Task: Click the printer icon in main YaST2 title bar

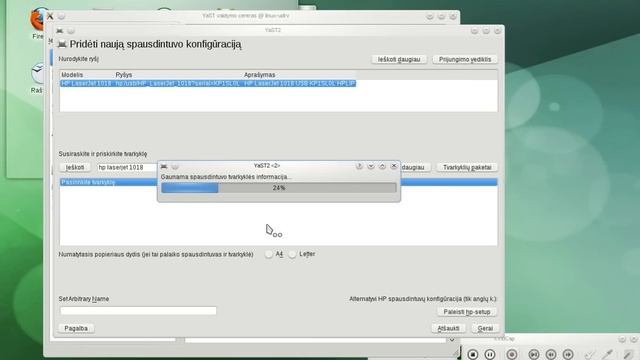Action: point(60,31)
